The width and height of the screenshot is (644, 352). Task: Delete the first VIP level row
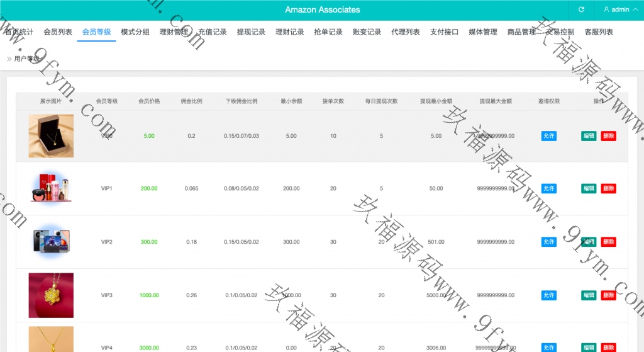click(608, 135)
